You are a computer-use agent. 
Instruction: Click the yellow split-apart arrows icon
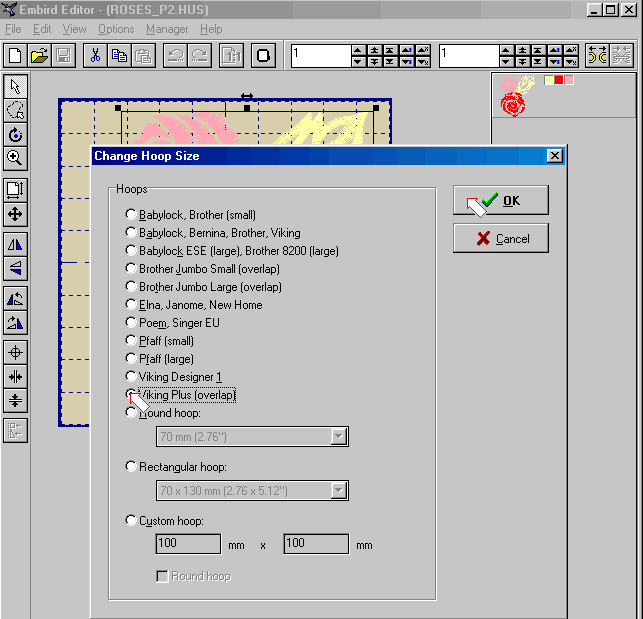pyautogui.click(x=597, y=55)
